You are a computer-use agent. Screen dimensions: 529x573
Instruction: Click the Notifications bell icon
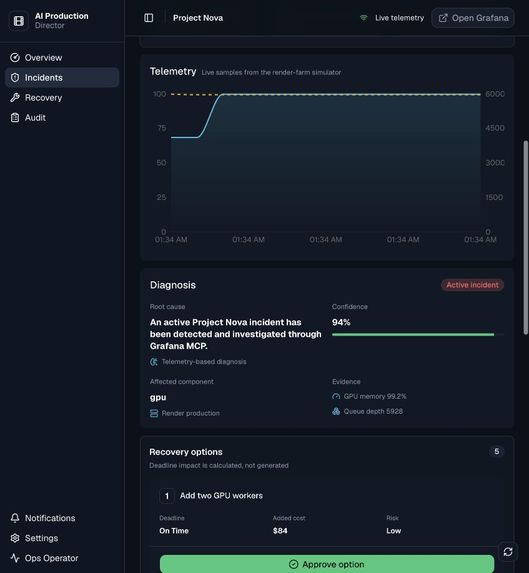pyautogui.click(x=15, y=518)
